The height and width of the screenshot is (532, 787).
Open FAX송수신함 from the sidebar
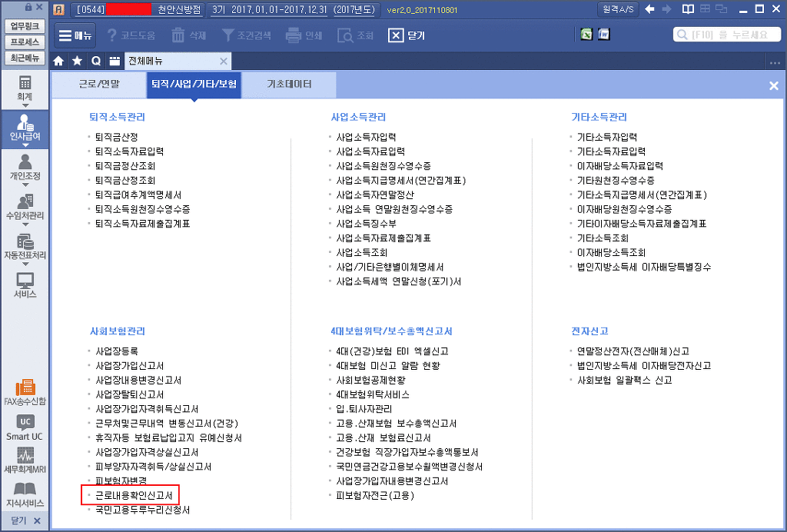(x=25, y=393)
